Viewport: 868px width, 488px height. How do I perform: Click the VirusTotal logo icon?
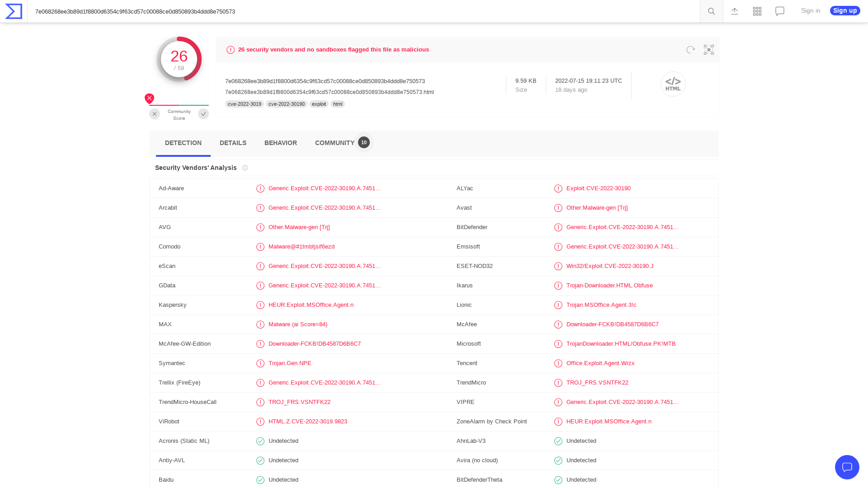14,11
